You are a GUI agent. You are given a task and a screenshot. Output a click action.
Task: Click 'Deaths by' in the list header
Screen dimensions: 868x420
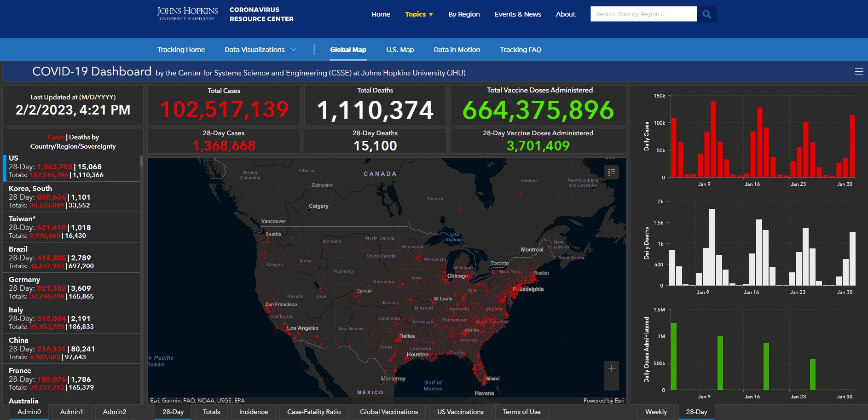(x=84, y=137)
